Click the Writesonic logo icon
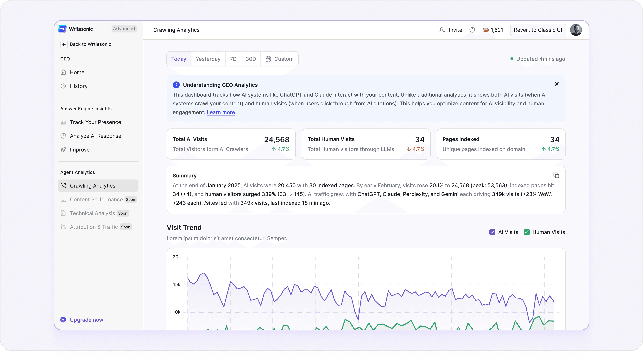Viewport: 643px width, 364px height. 62,29
